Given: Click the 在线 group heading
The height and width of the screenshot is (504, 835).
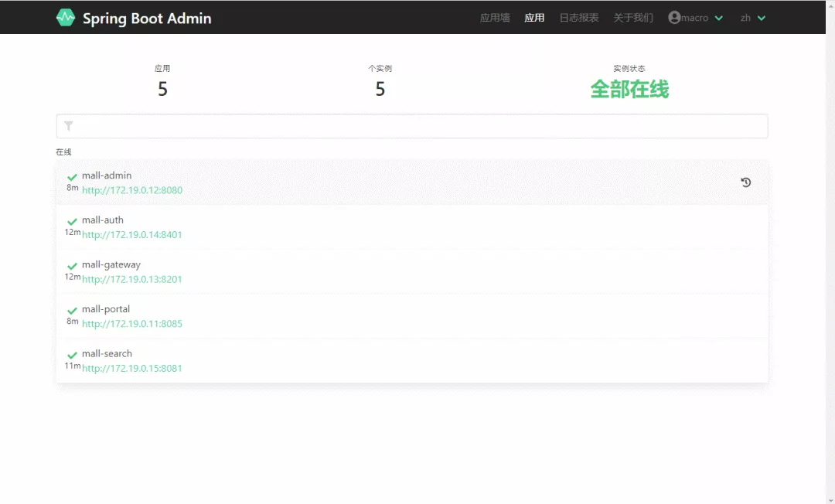Looking at the screenshot, I should 63,152.
